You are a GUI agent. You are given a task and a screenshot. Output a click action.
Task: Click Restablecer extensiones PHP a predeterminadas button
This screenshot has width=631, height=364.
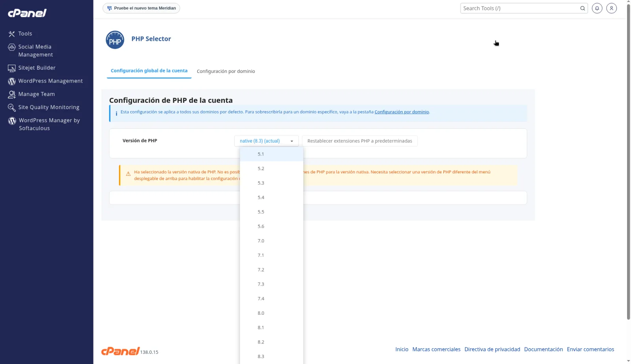tap(360, 141)
